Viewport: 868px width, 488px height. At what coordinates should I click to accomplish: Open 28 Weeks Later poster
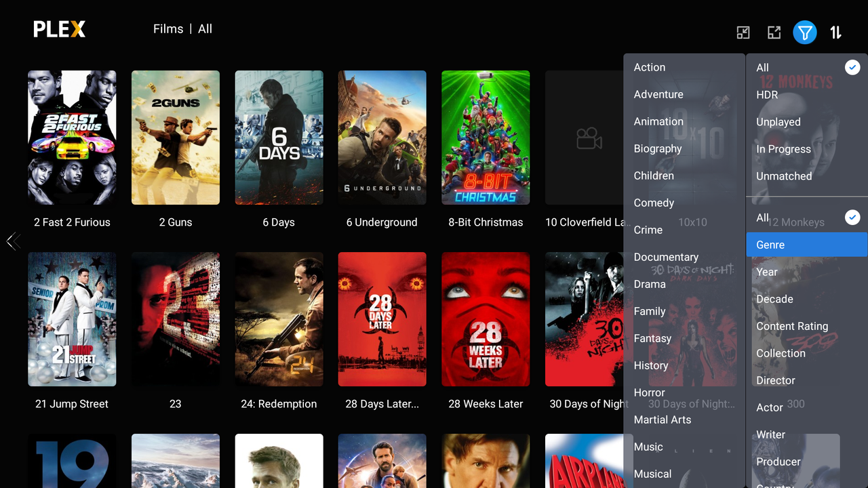486,319
